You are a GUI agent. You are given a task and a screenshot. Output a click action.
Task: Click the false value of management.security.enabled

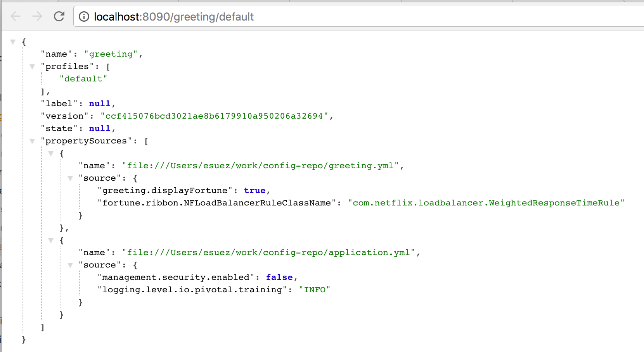[x=279, y=277]
